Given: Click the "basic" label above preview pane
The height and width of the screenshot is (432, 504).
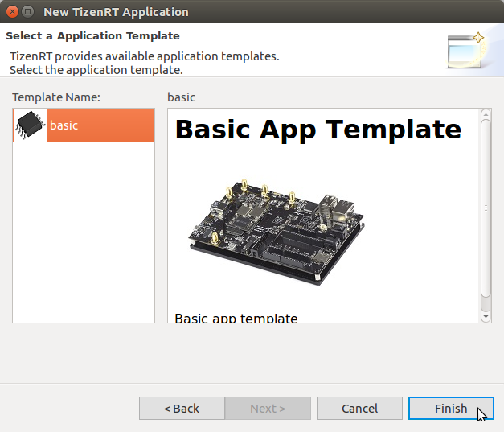Looking at the screenshot, I should (x=181, y=97).
